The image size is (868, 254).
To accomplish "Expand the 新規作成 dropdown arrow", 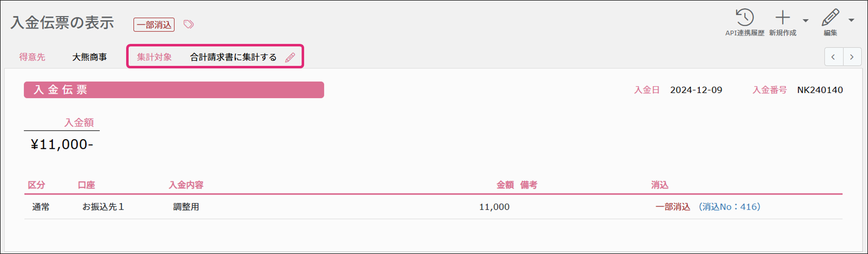I will click(806, 20).
